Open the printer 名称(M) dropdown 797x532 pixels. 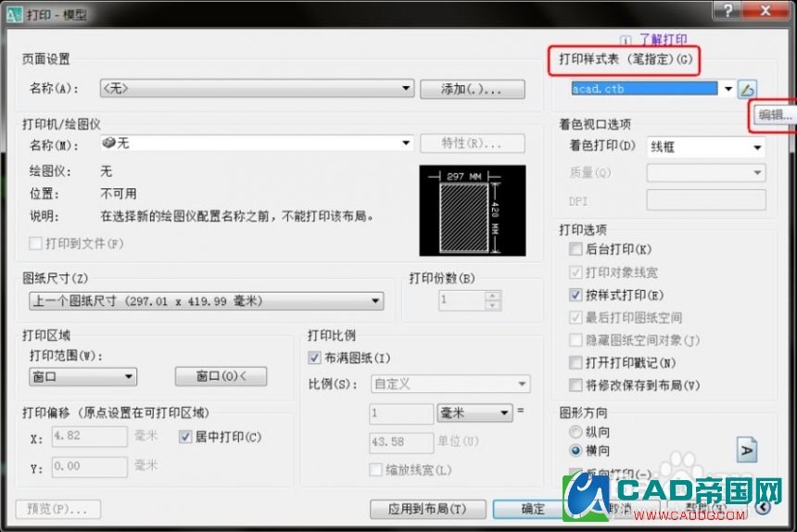tap(257, 144)
